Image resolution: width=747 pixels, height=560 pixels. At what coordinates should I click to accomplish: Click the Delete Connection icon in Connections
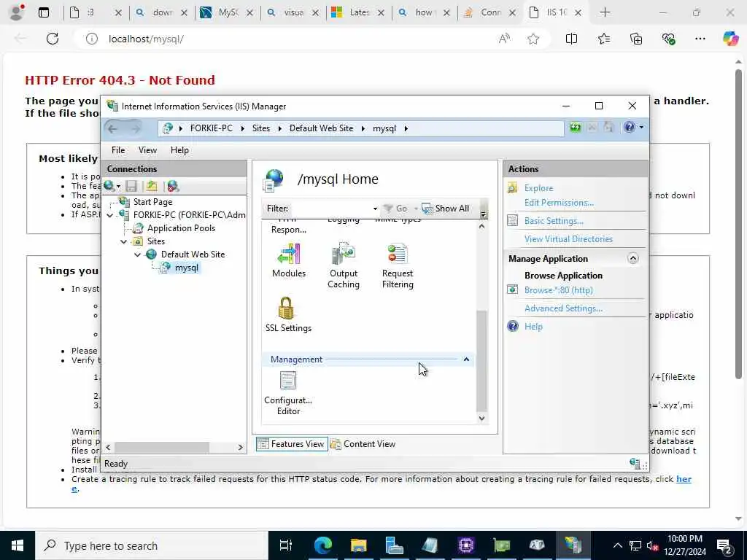point(173,186)
